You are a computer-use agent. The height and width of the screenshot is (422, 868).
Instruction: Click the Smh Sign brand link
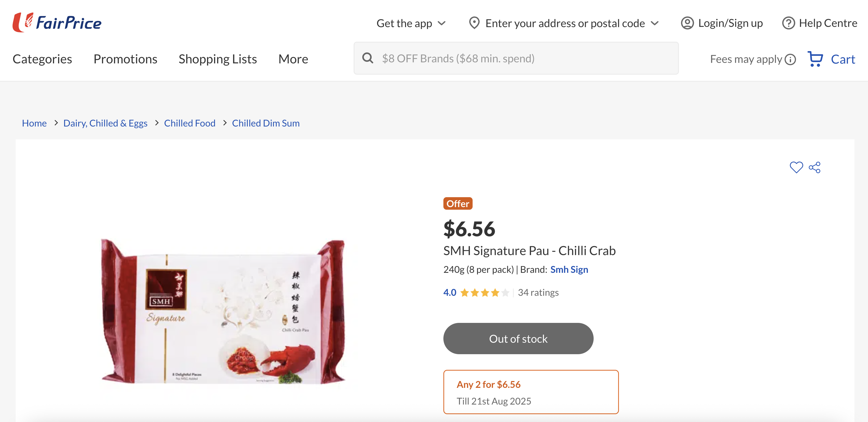[569, 269]
